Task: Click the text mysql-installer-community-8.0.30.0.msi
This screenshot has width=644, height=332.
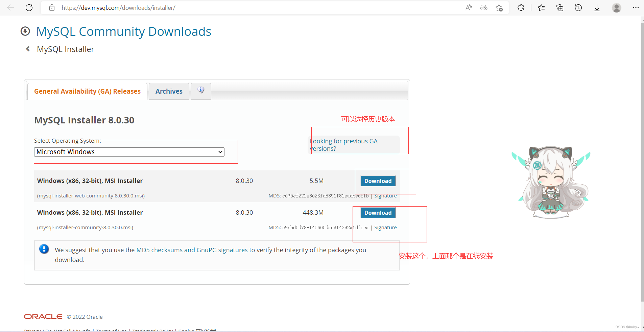Action: [85, 228]
